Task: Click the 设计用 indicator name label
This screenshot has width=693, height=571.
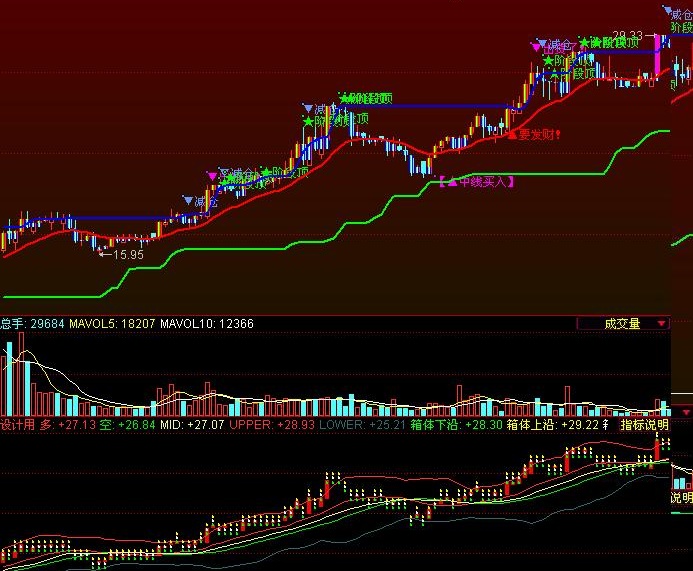Action: point(18,425)
